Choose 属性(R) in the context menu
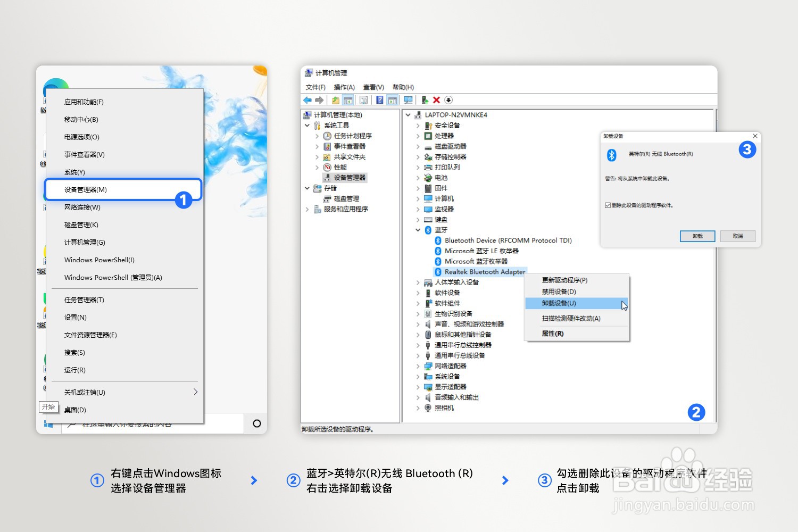The width and height of the screenshot is (798, 532). (x=577, y=334)
